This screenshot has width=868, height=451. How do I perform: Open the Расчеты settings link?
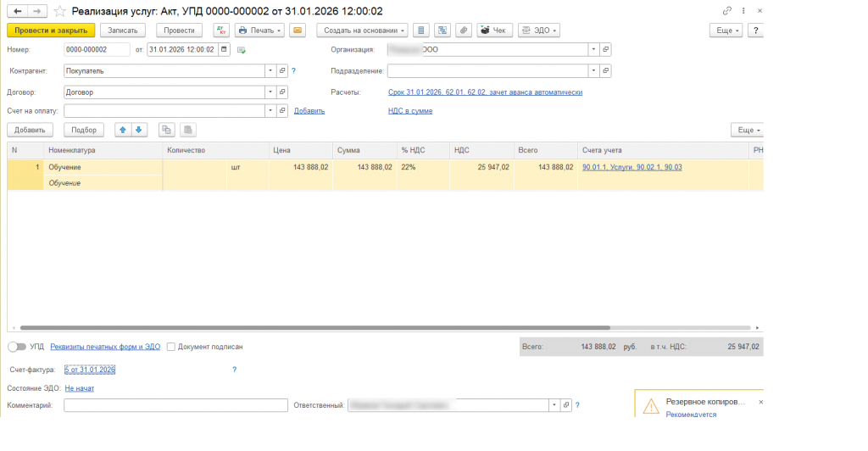[x=485, y=92]
